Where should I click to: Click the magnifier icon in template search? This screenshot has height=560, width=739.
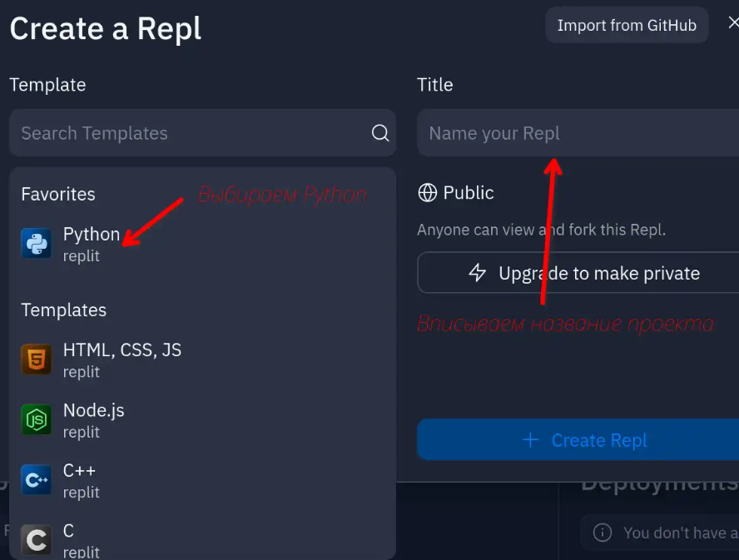(x=380, y=133)
